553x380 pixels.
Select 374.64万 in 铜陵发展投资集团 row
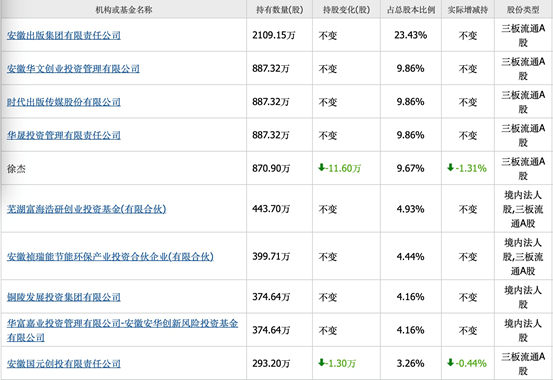271,297
